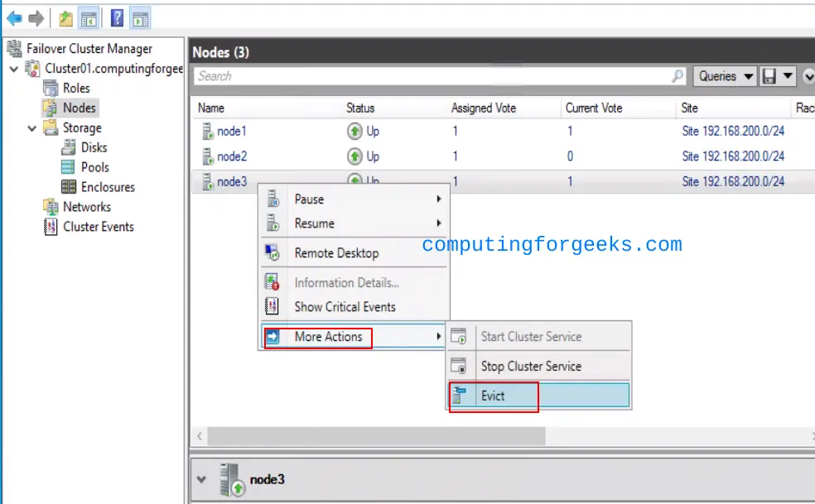Select Pools under Storage
The height and width of the screenshot is (504, 815).
pyautogui.click(x=95, y=167)
